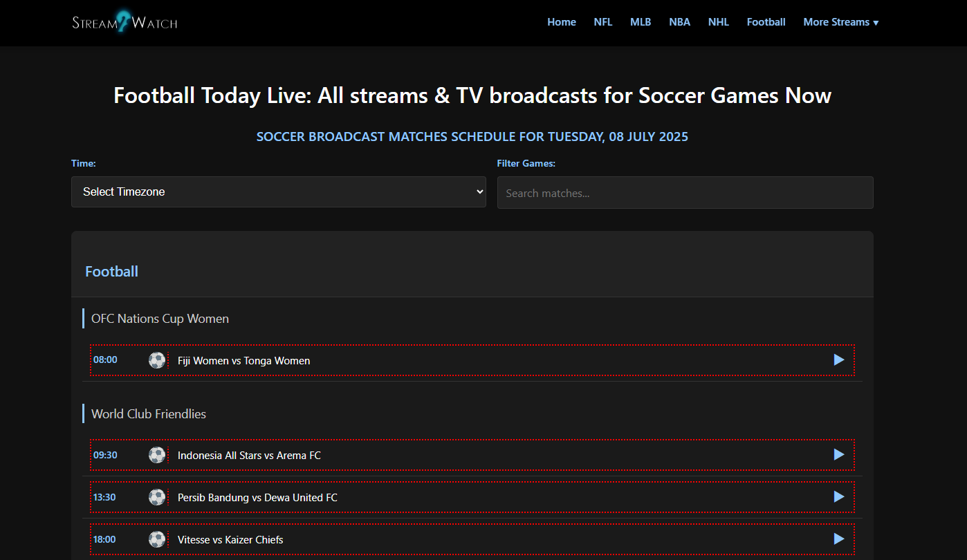This screenshot has width=967, height=560.
Task: Click the OFC Nations Cup Women heading
Action: point(160,319)
